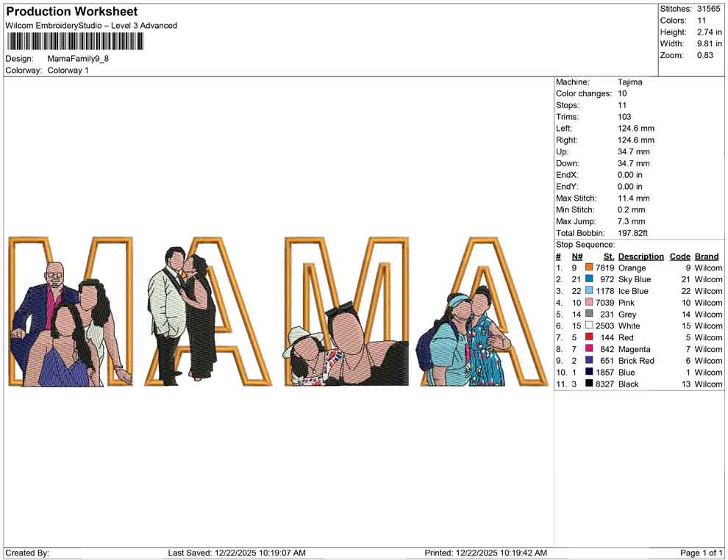The height and width of the screenshot is (560, 728).
Task: Choose the Blue 1857 thread color swatch
Action: pos(589,372)
